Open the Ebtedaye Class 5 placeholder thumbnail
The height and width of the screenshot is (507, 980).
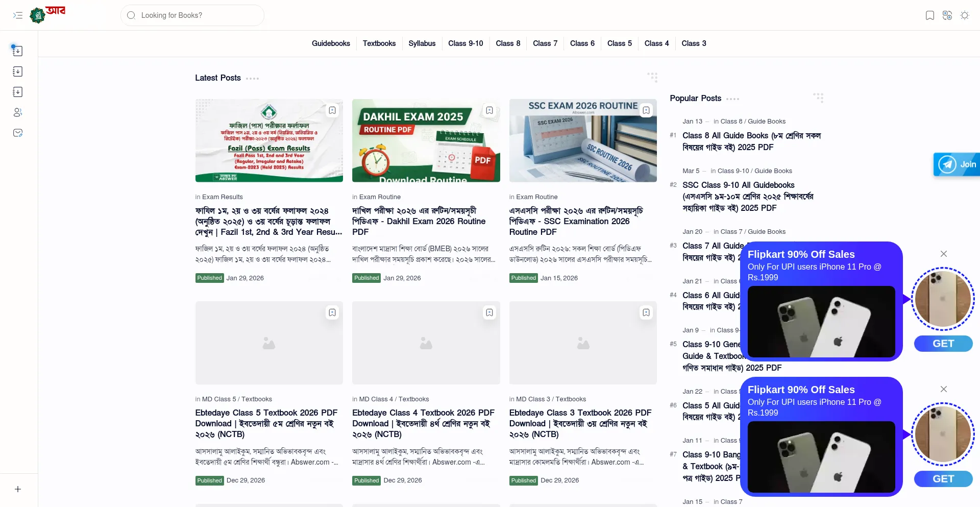click(269, 343)
